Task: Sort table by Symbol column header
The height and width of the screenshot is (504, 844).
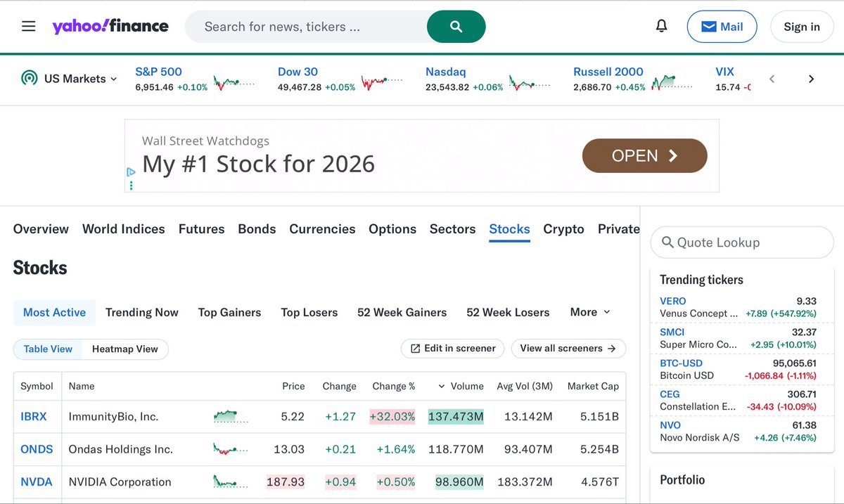Action: [37, 386]
